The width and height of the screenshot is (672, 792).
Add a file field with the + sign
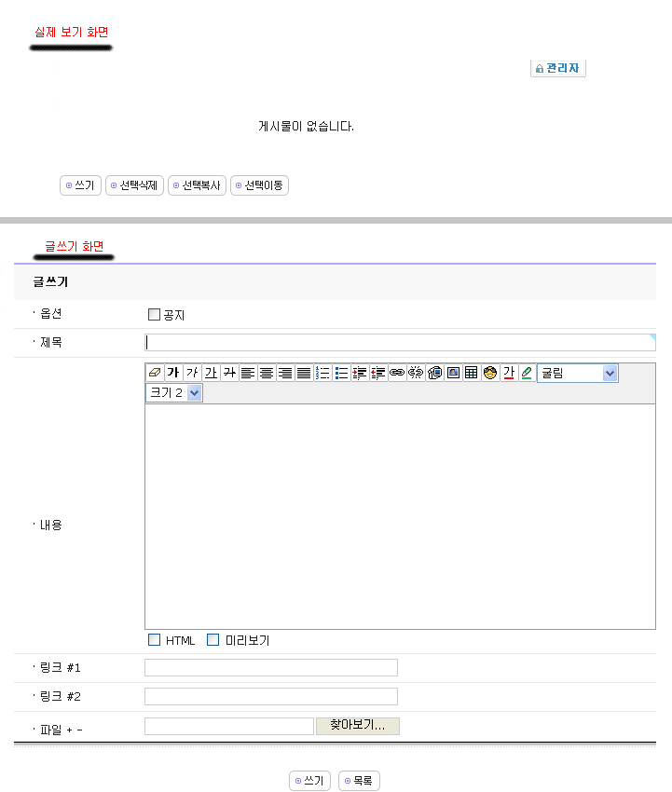pos(69,731)
